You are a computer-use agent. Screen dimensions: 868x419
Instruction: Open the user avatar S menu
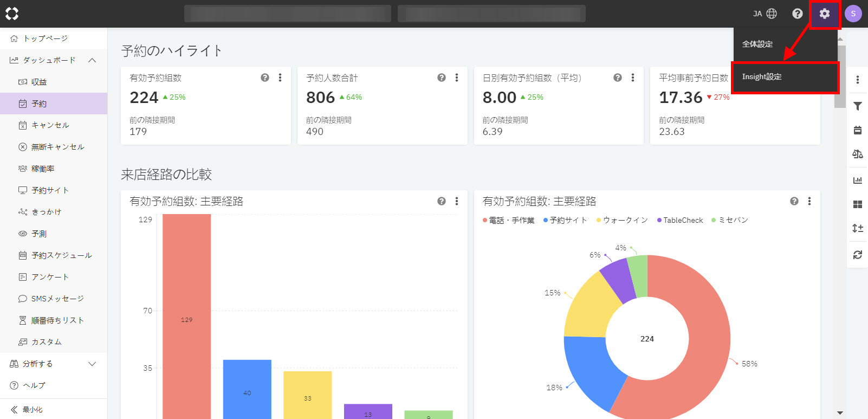(x=853, y=14)
